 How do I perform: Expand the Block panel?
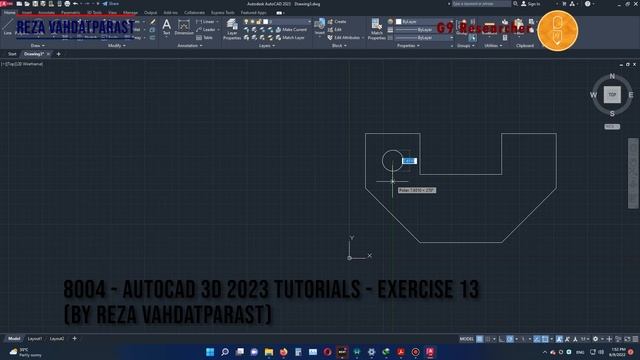[339, 46]
